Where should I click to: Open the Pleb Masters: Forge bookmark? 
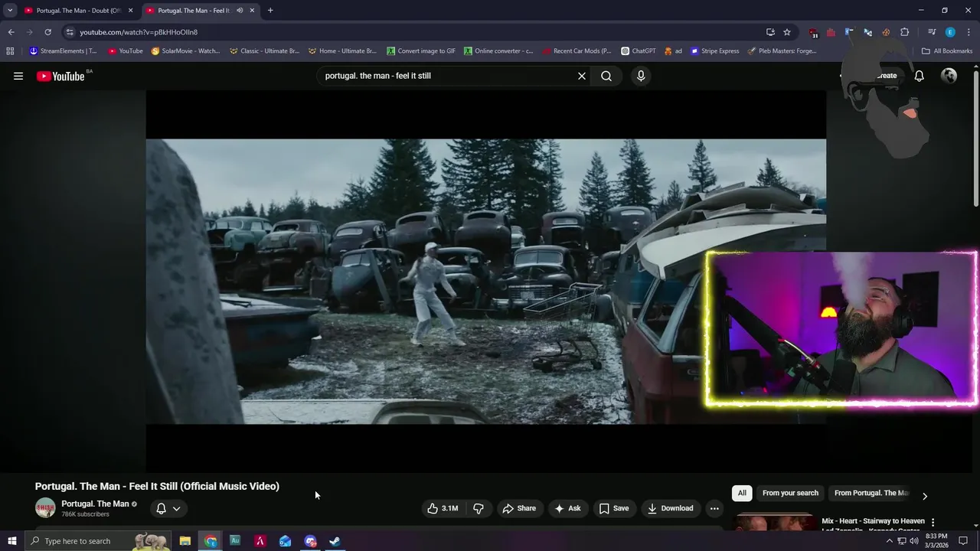coord(782,51)
